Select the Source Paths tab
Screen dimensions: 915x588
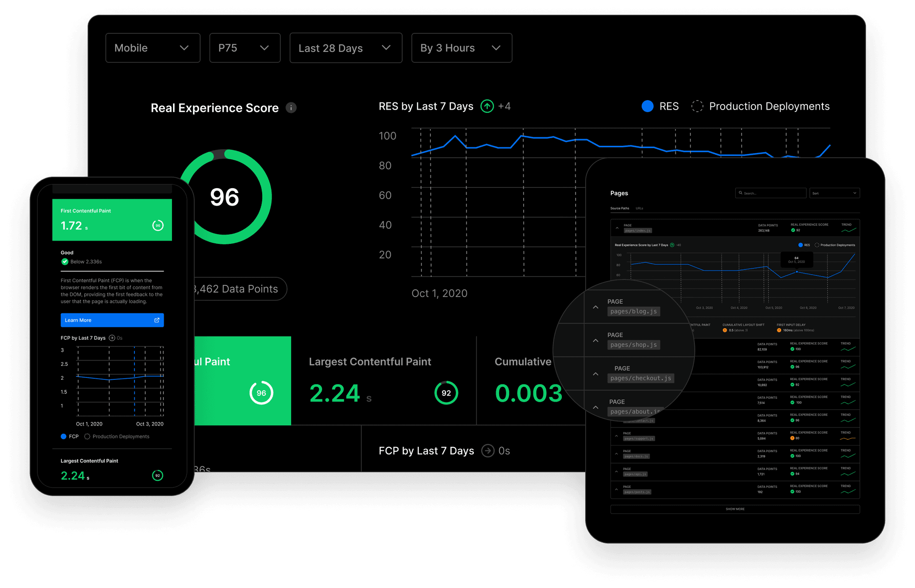pyautogui.click(x=619, y=208)
